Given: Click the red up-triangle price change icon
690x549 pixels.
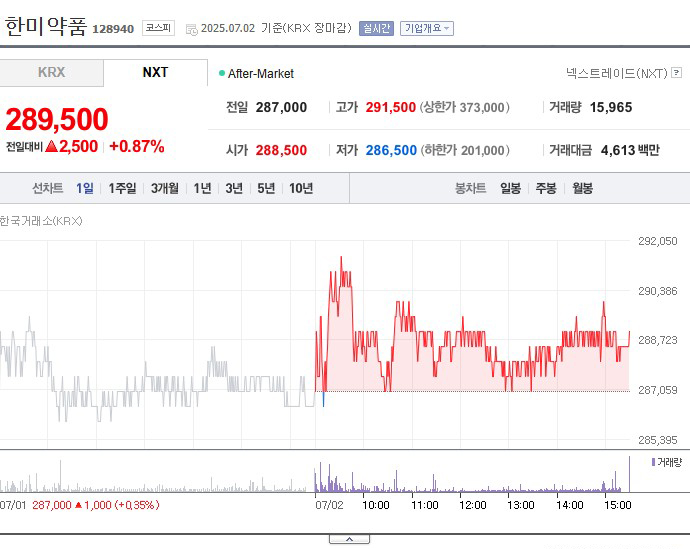Looking at the screenshot, I should pyautogui.click(x=51, y=146).
